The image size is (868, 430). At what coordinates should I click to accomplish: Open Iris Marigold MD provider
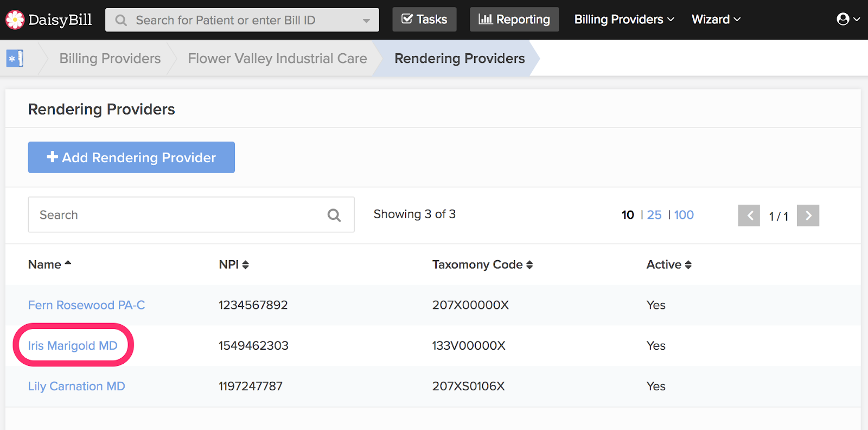tap(73, 346)
